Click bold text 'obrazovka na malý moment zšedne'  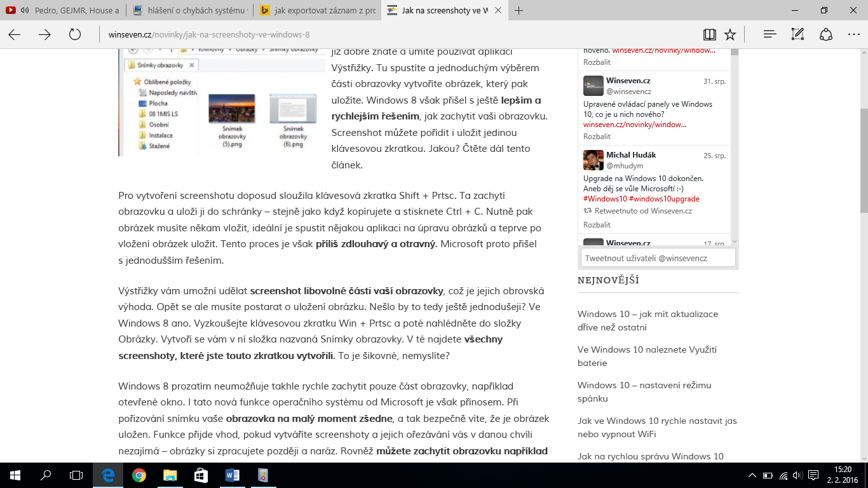click(x=309, y=419)
